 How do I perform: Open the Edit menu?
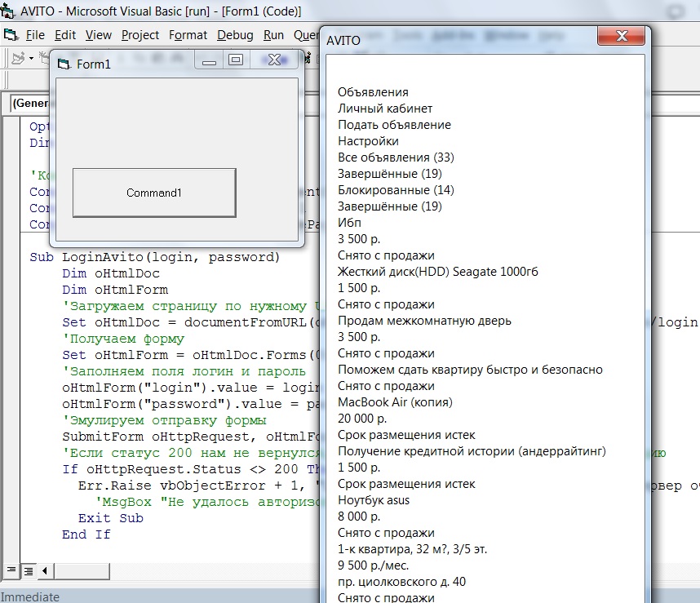click(x=65, y=35)
